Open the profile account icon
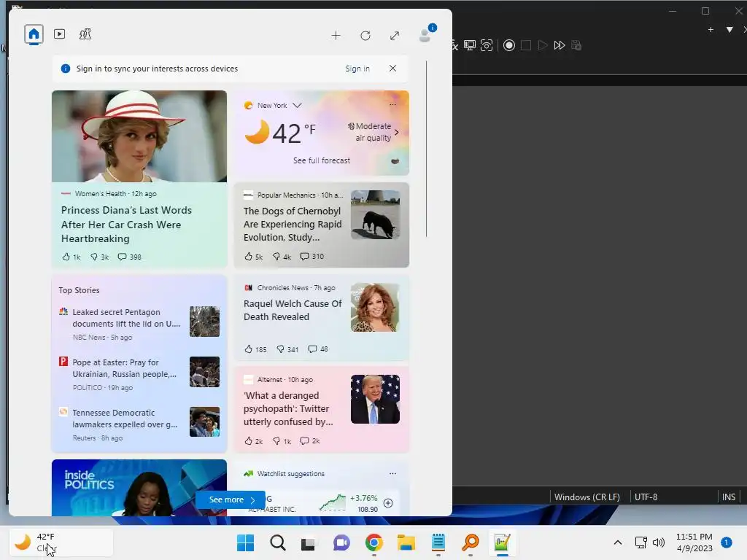Viewport: 747px width, 560px height. point(425,35)
